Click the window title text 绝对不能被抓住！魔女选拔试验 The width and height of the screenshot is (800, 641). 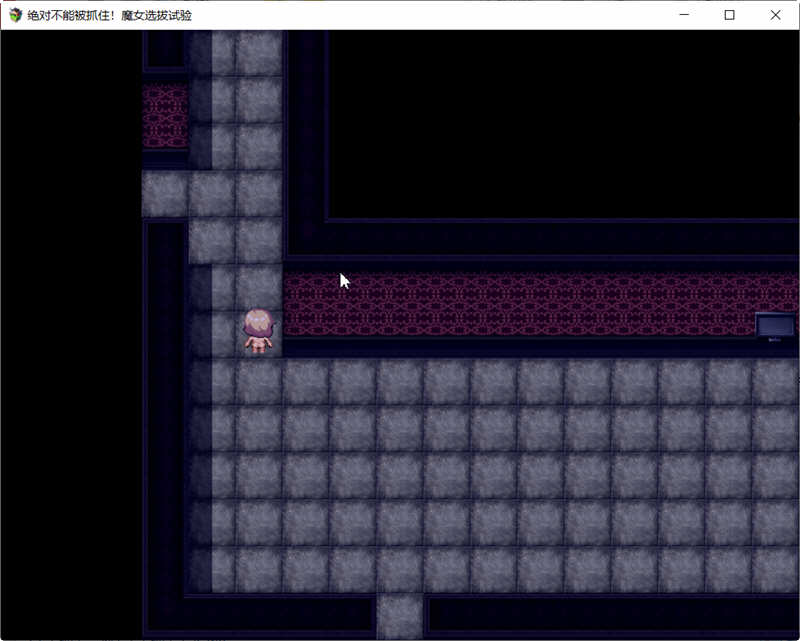click(x=110, y=15)
